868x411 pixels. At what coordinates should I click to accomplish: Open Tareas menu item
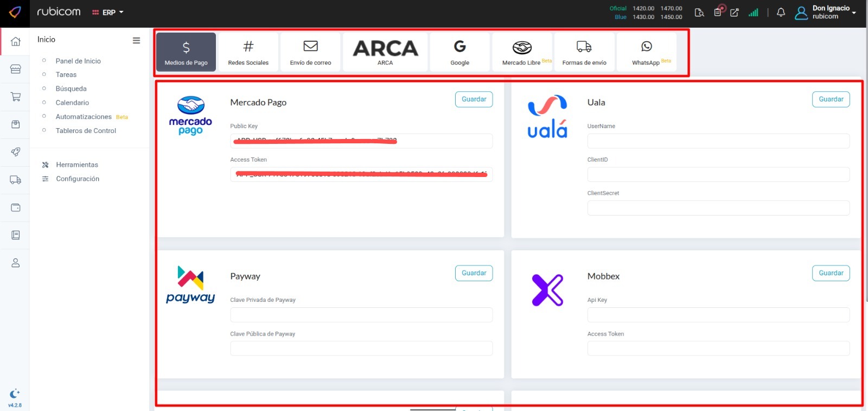66,75
